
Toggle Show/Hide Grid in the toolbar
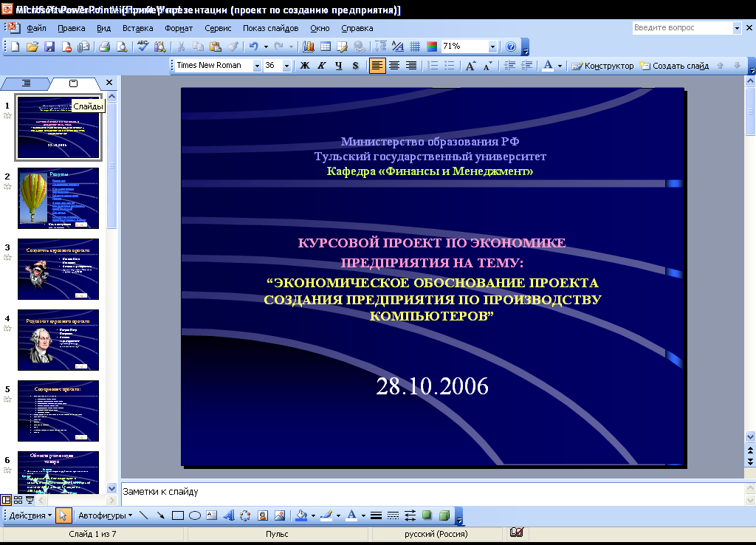[x=415, y=47]
